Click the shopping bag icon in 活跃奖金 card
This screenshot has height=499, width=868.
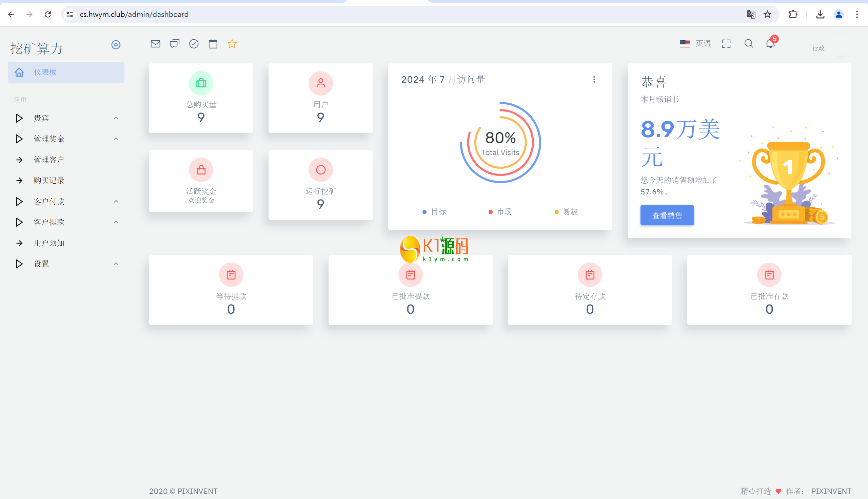point(201,170)
